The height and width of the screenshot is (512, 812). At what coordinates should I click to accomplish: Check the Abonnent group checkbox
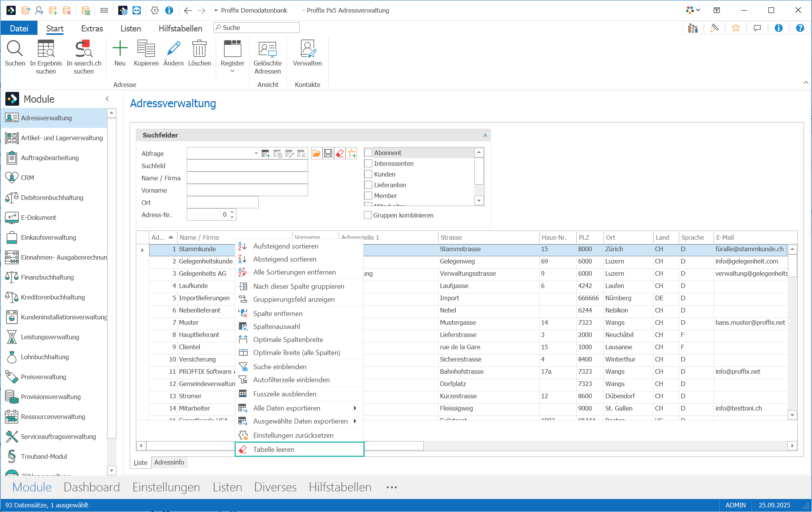click(x=368, y=153)
